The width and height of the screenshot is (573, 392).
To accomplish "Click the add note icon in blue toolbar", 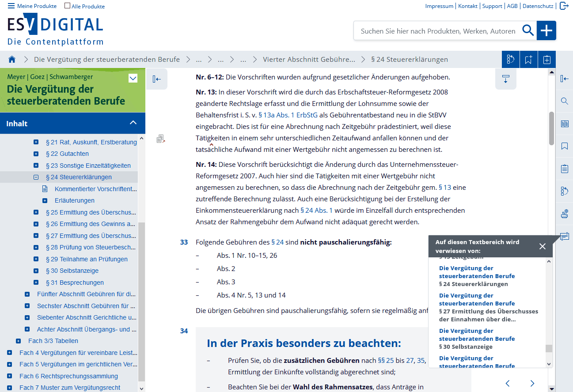I will point(546,60).
